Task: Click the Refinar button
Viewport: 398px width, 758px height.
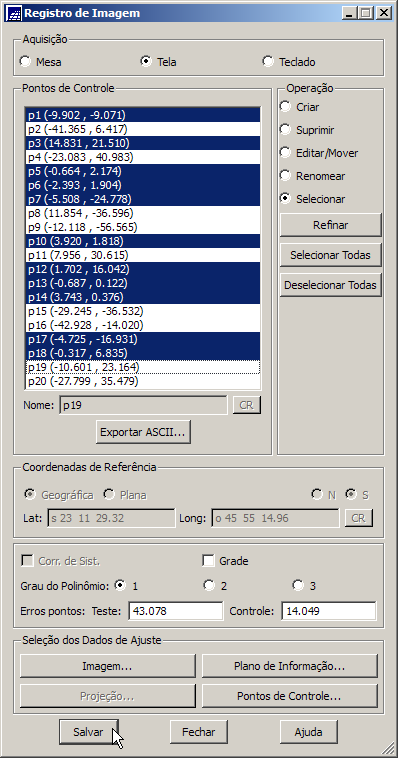Action: (331, 225)
